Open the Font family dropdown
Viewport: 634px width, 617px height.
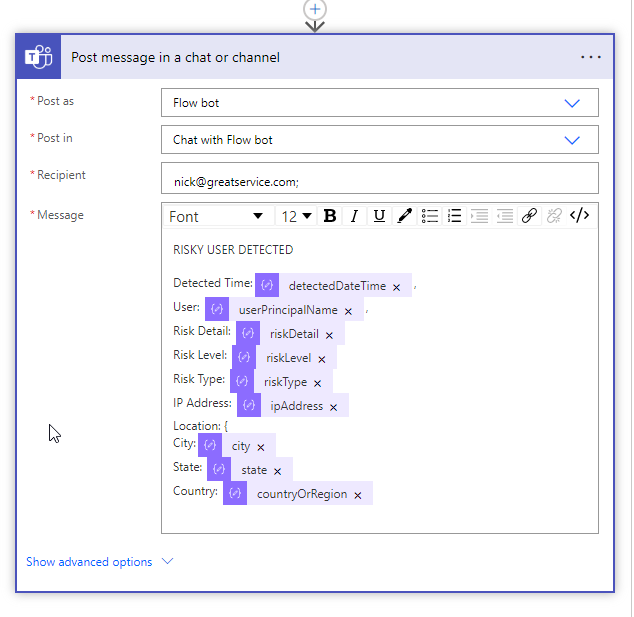216,216
